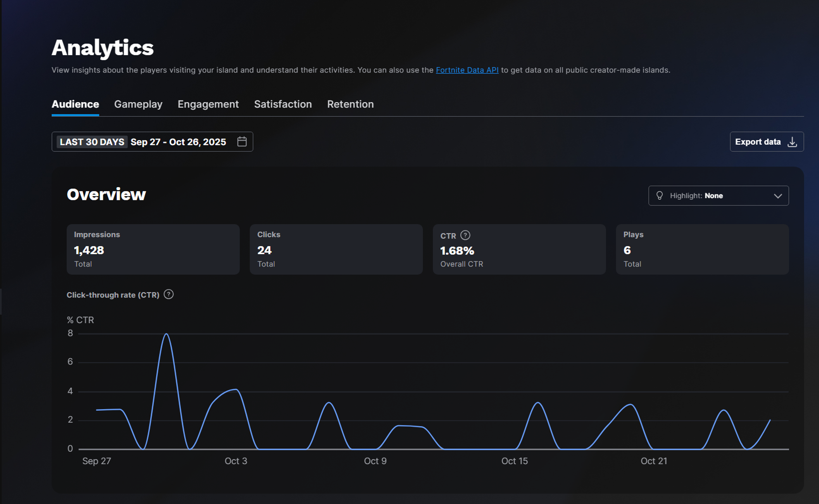Click the Sep 27 - Oct 26, 2025 date text
Viewport: 819px width, 504px height.
tap(178, 142)
